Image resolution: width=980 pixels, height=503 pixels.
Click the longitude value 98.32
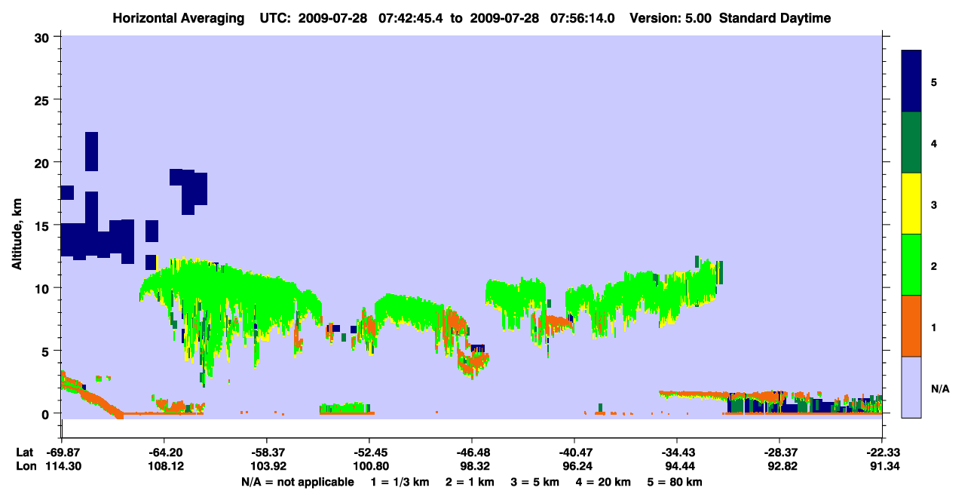click(472, 466)
